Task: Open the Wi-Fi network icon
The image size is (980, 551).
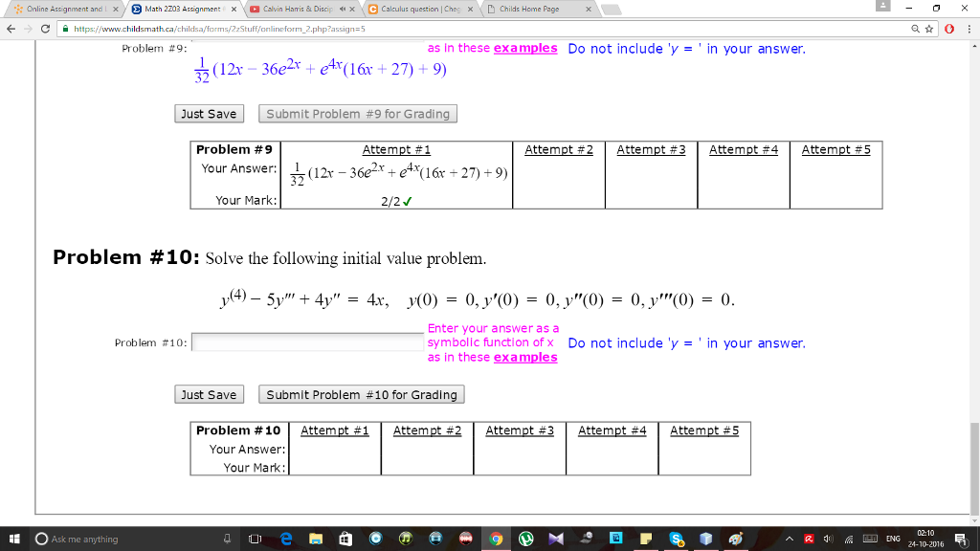Action: [x=848, y=539]
